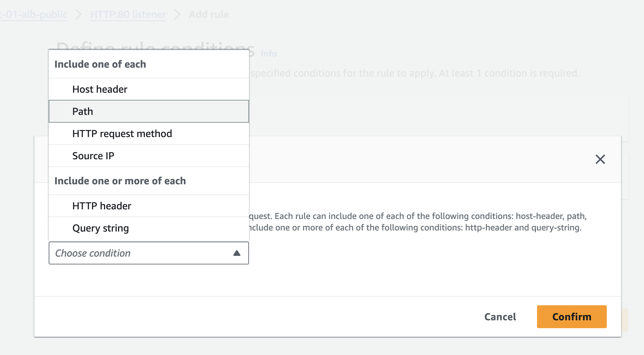
Task: Close the dialog with the X icon
Action: tap(600, 159)
